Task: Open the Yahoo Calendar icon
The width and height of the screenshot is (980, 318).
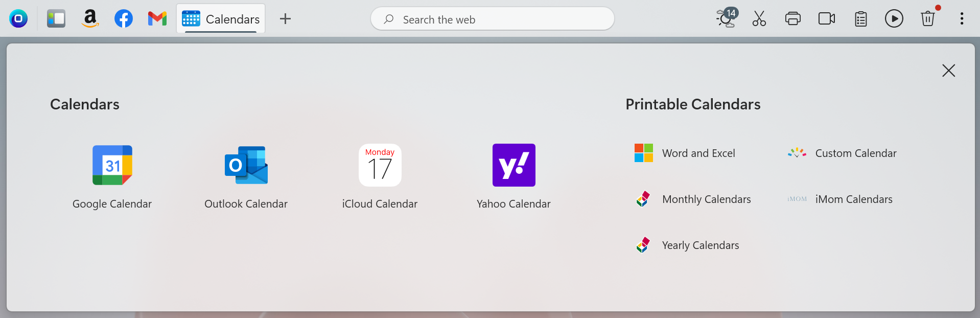Action: tap(514, 165)
